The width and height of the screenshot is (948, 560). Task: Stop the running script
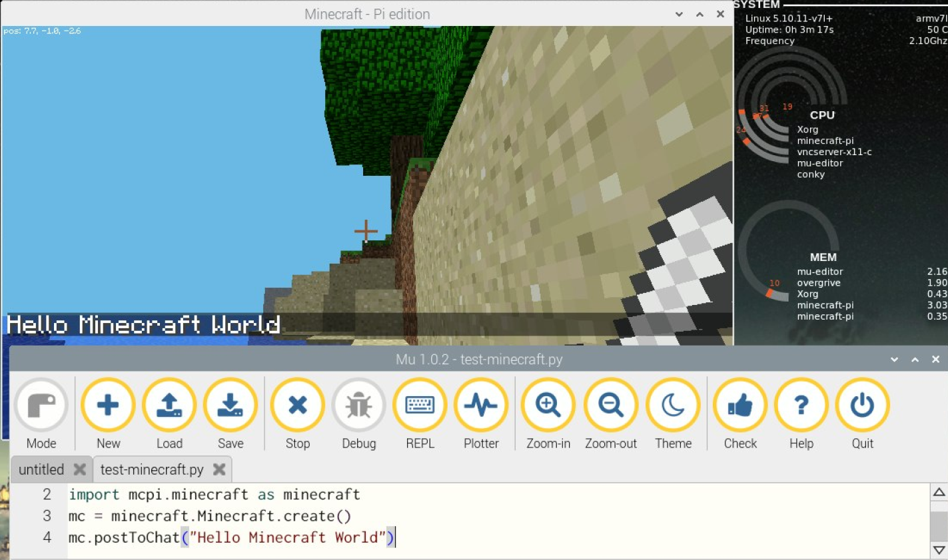click(x=298, y=414)
